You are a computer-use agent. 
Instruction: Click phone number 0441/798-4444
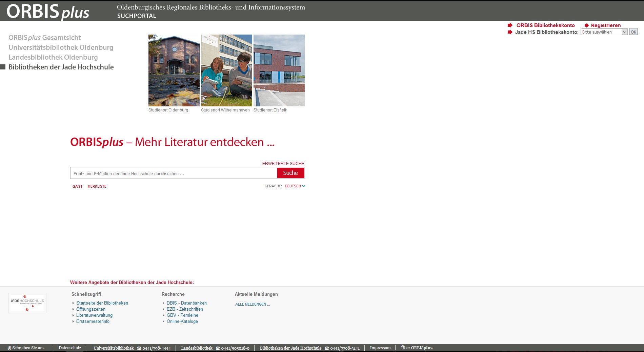coord(157,348)
